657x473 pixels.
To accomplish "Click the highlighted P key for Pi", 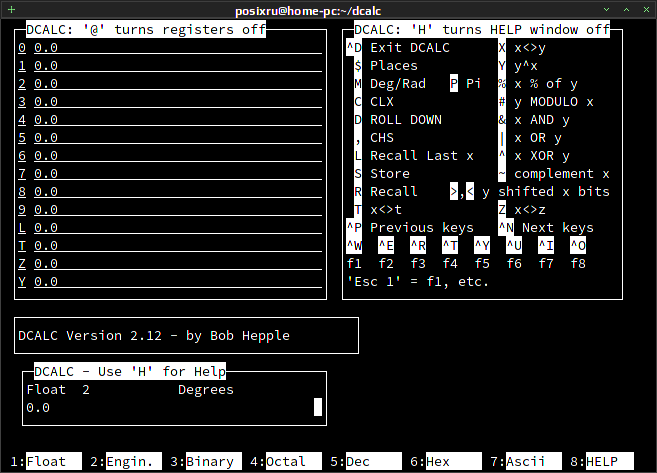I will 454,84.
